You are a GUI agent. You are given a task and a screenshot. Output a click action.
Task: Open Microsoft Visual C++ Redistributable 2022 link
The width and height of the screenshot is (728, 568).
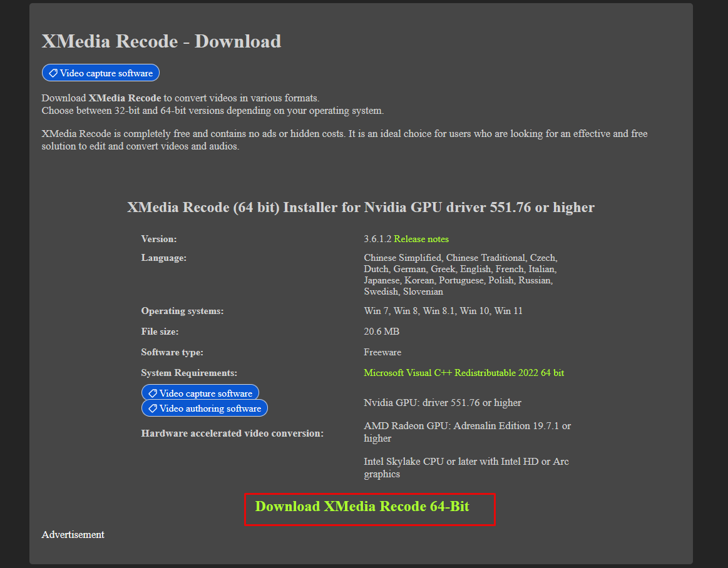(x=464, y=373)
